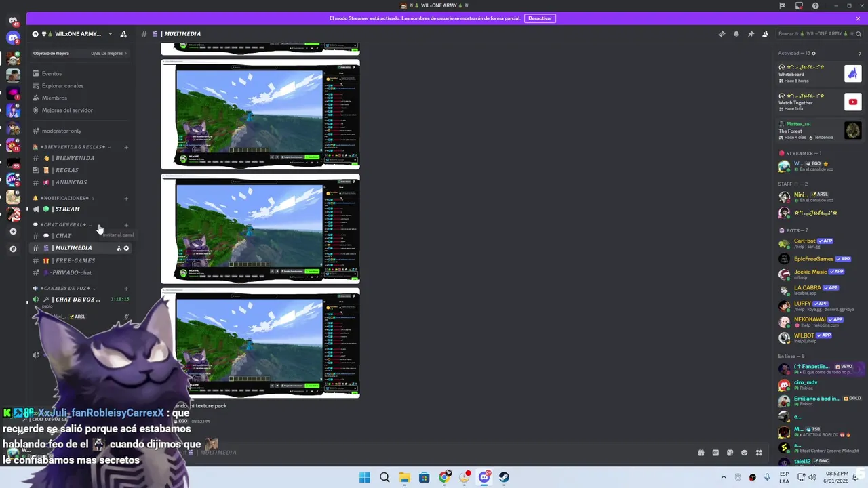Select the FREE-GAMES channel
Viewport: 868px width, 488px height.
80,260
